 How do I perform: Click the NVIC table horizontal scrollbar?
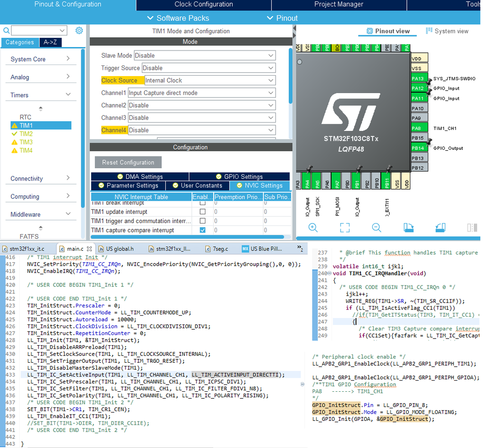[187, 237]
